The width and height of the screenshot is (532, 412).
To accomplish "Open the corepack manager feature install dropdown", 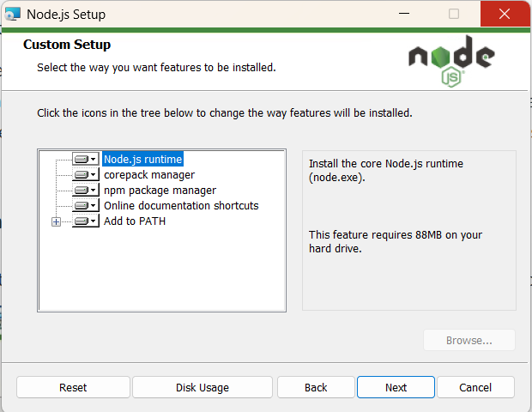I will click(86, 175).
